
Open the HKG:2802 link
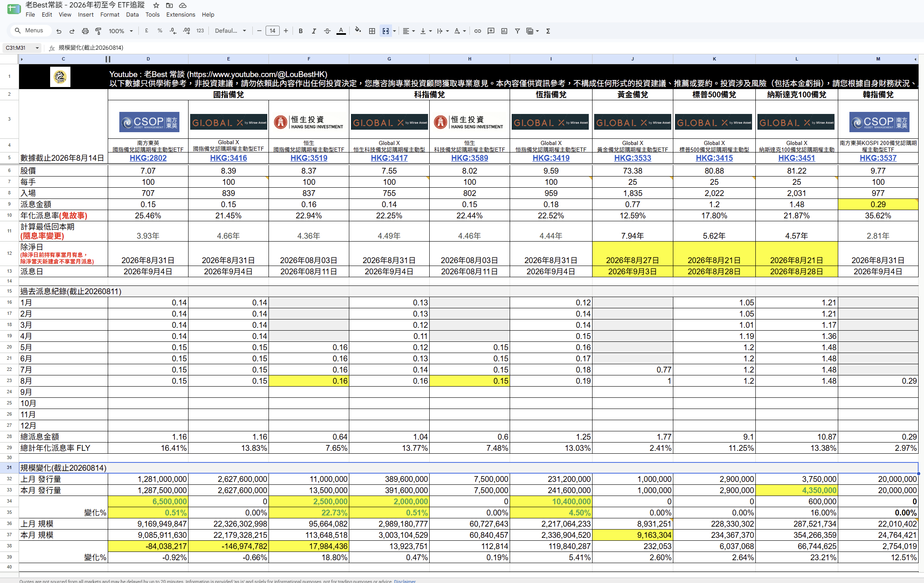point(148,158)
